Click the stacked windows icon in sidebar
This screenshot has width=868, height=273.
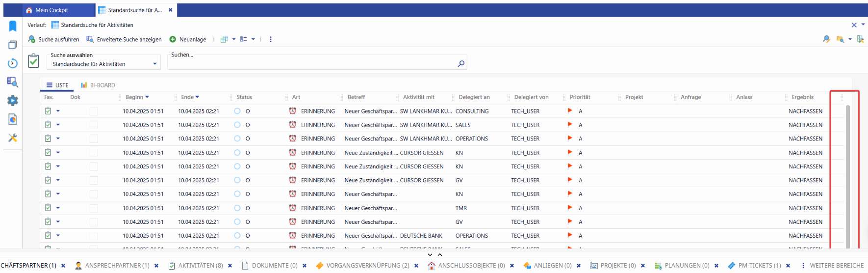(13, 45)
